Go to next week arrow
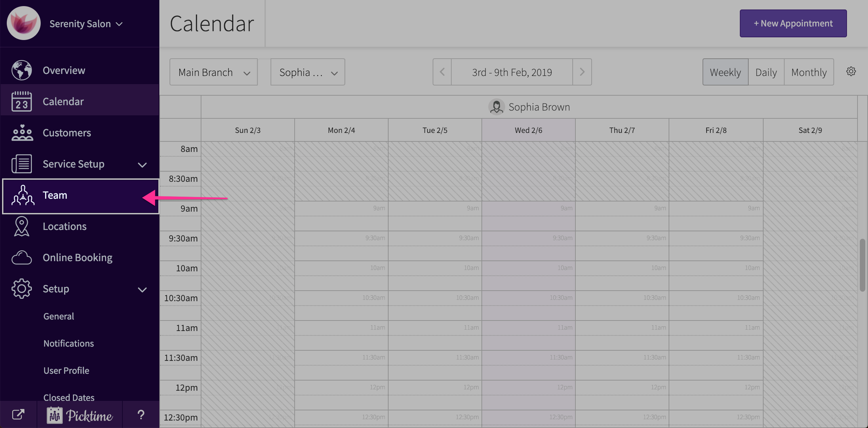Image resolution: width=868 pixels, height=428 pixels. [x=582, y=72]
